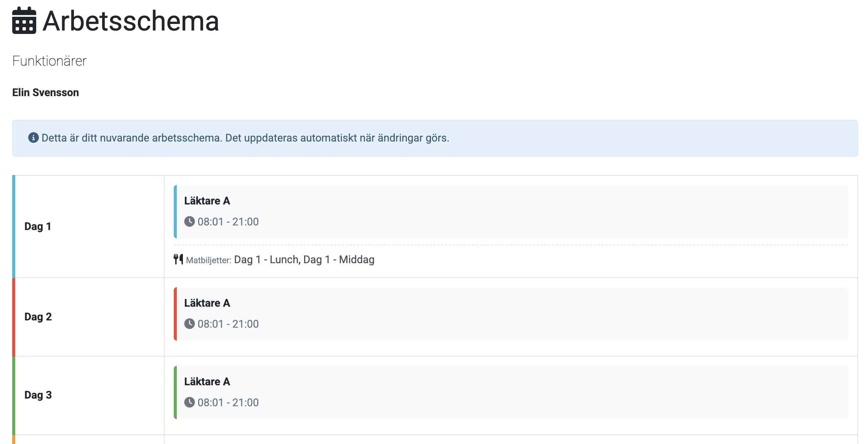The width and height of the screenshot is (868, 444).
Task: Select the Läkare A shift card on Dag 1
Action: [x=511, y=212]
